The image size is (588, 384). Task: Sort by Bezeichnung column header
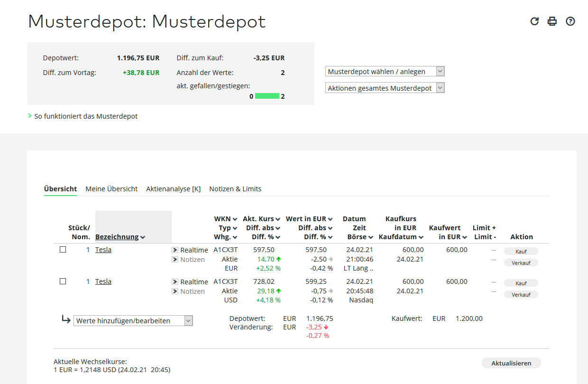pos(120,237)
